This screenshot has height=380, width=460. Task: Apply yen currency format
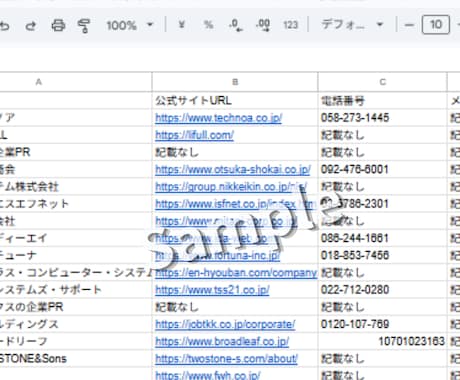click(x=181, y=25)
